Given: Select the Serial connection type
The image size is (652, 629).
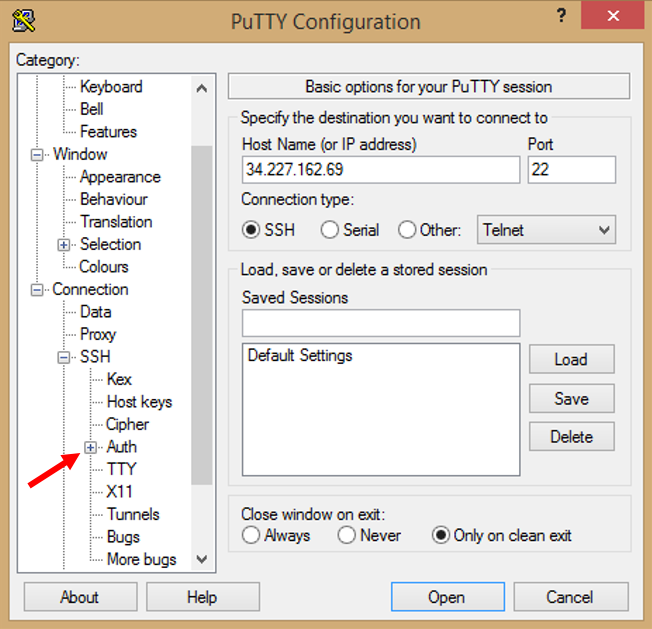Looking at the screenshot, I should pyautogui.click(x=330, y=230).
